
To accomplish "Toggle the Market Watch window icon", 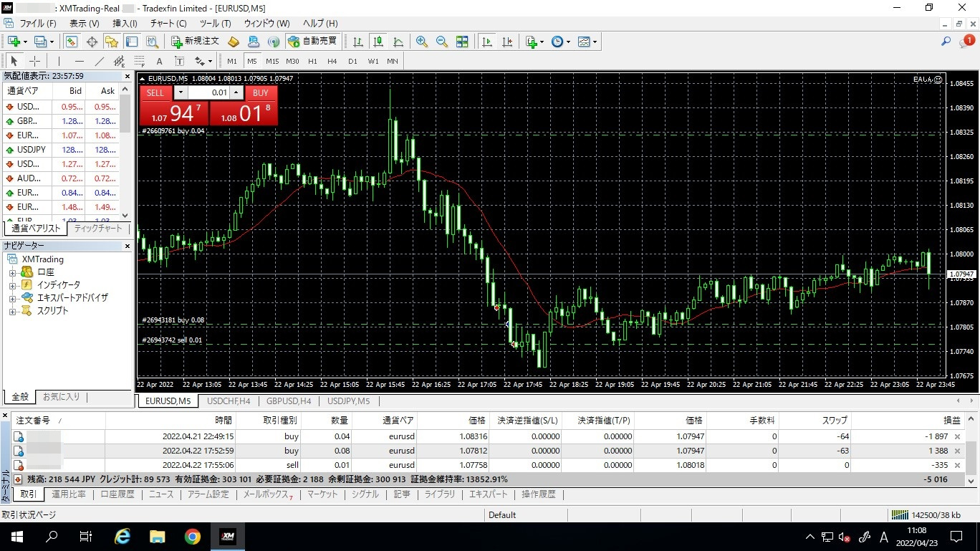I will tap(73, 42).
